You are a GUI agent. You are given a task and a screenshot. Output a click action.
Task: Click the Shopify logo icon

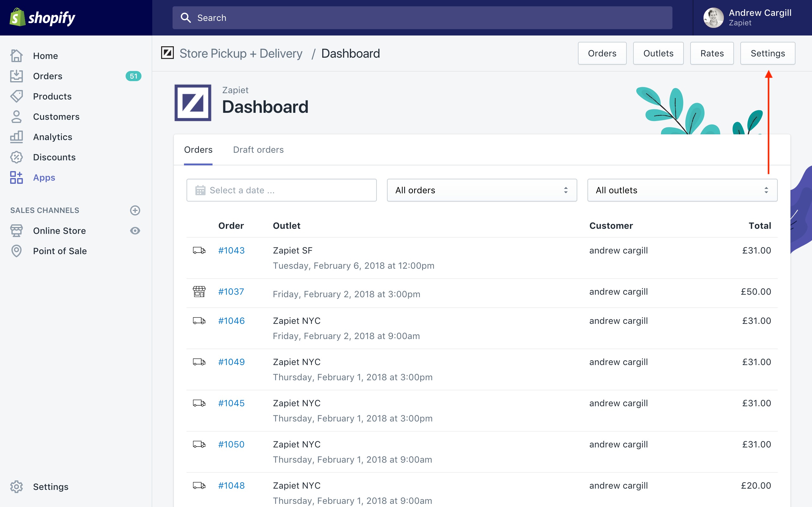17,17
